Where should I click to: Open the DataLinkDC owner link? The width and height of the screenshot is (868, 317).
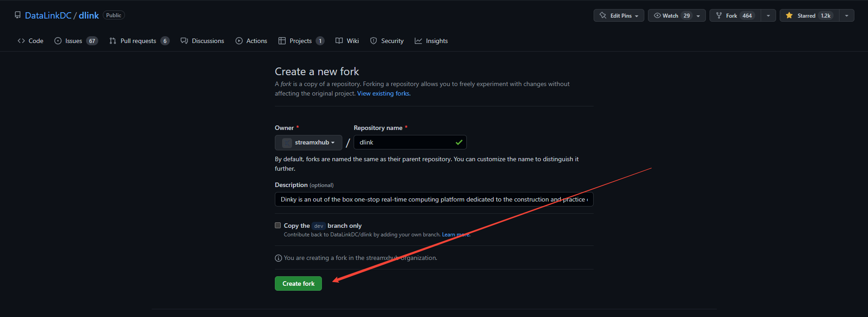(x=48, y=15)
